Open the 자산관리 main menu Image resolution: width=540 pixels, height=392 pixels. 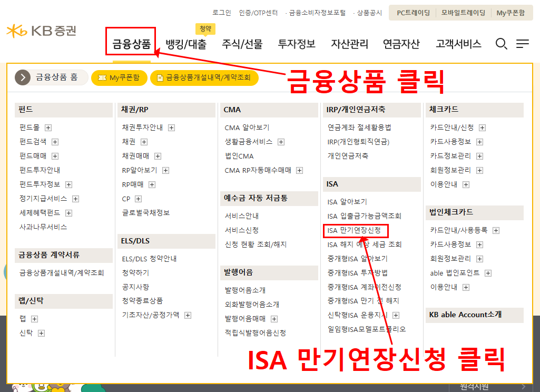[350, 44]
